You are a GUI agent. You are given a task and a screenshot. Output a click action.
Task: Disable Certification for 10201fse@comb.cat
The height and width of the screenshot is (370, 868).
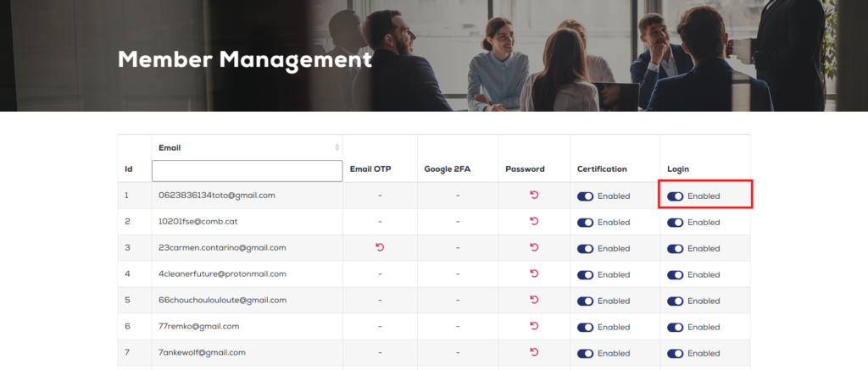coord(585,223)
